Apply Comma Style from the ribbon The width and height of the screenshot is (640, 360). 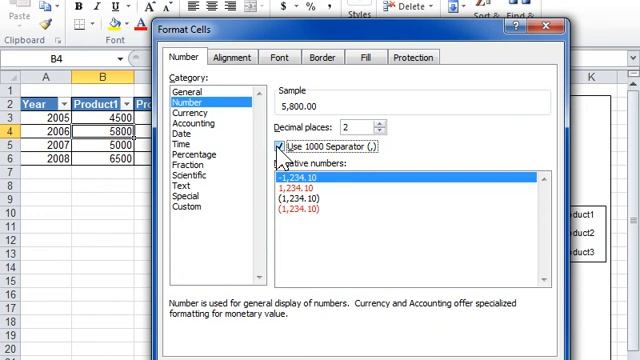pos(329,6)
